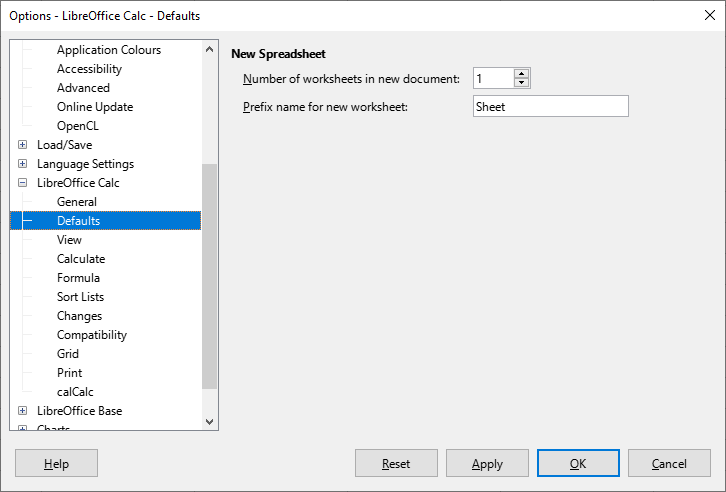Expand the Language Settings node

[22, 164]
